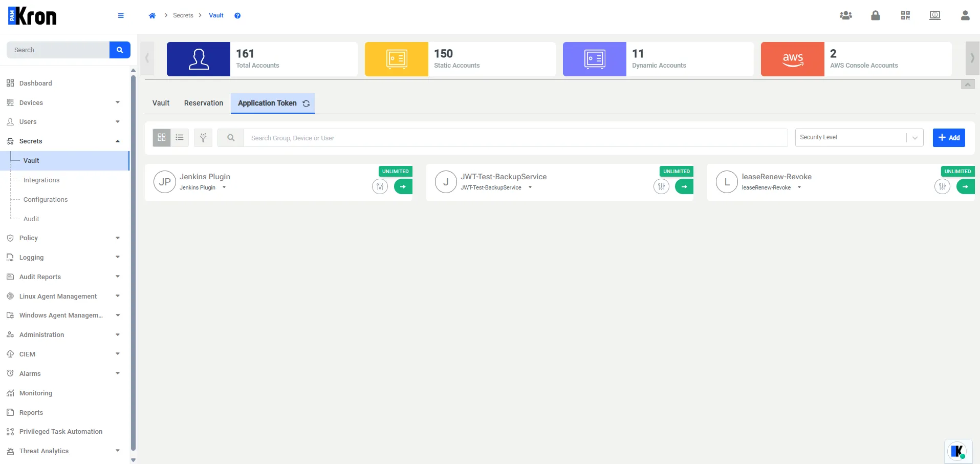Switch to the Vault tab
This screenshot has height=464, width=980.
point(161,103)
